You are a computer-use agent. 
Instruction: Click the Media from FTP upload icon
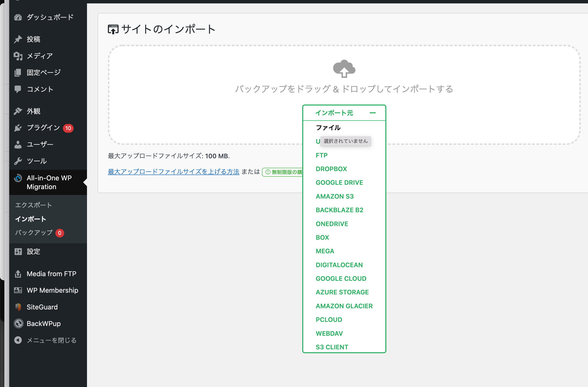pyautogui.click(x=18, y=273)
